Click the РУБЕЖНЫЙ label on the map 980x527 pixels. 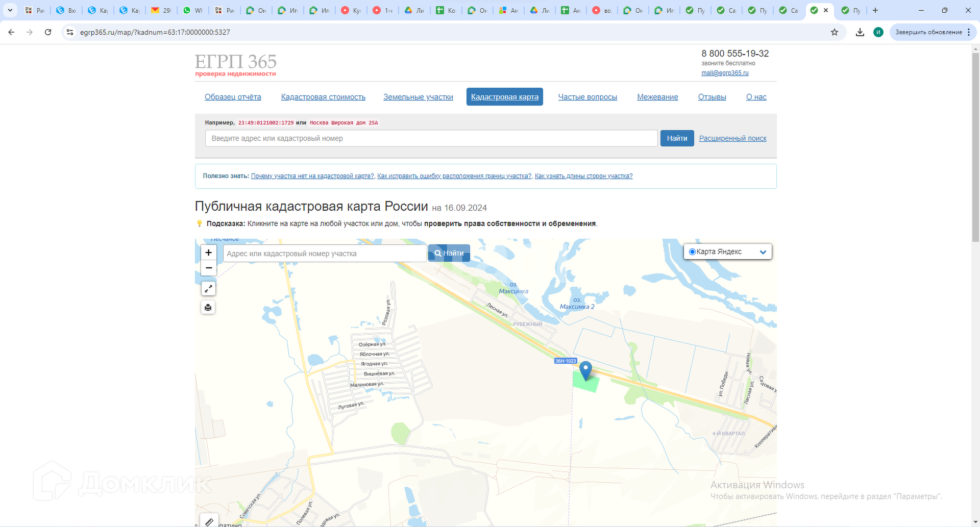[x=528, y=324]
